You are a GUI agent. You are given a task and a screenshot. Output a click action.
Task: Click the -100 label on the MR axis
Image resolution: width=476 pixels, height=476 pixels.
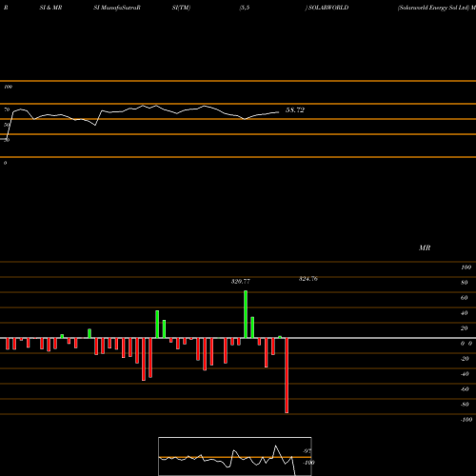pos(466,420)
